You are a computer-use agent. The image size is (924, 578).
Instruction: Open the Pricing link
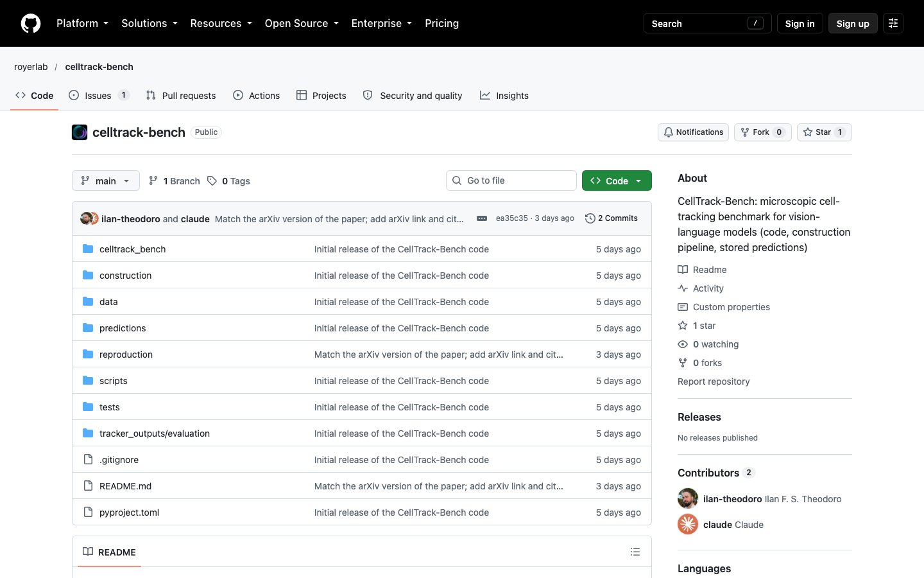click(441, 23)
